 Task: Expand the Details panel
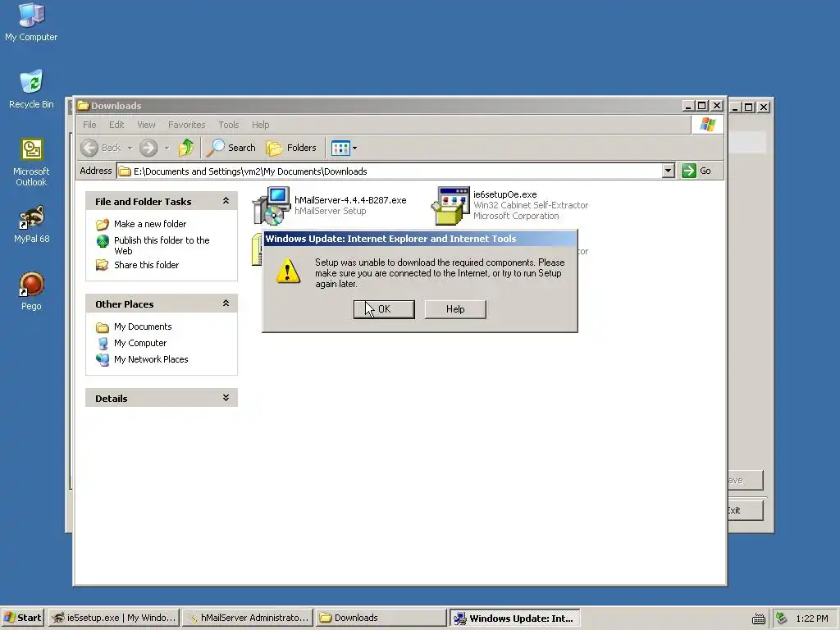coord(226,398)
